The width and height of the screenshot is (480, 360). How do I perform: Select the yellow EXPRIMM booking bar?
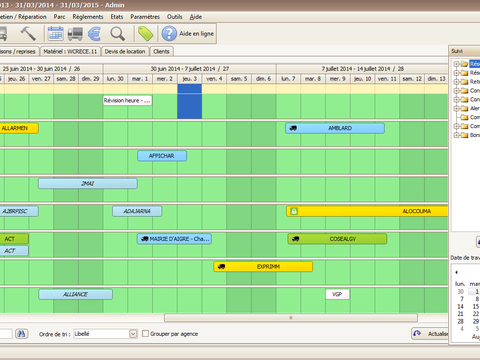pyautogui.click(x=263, y=267)
